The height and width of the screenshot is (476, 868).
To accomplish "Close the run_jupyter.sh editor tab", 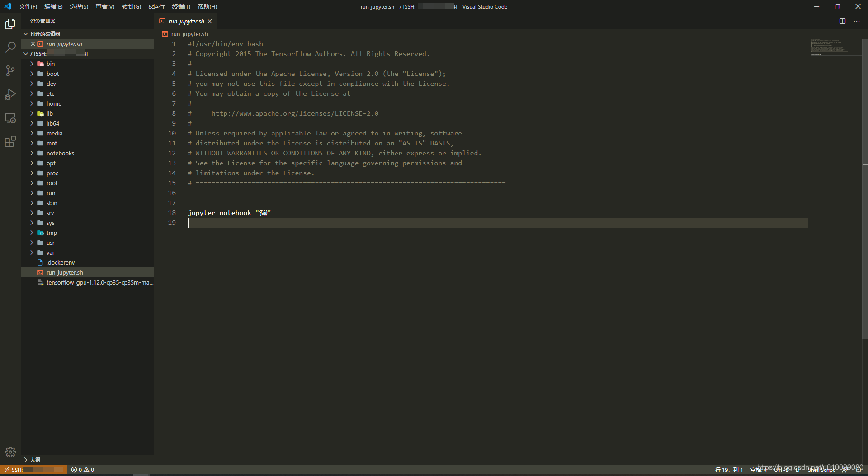I will (210, 21).
